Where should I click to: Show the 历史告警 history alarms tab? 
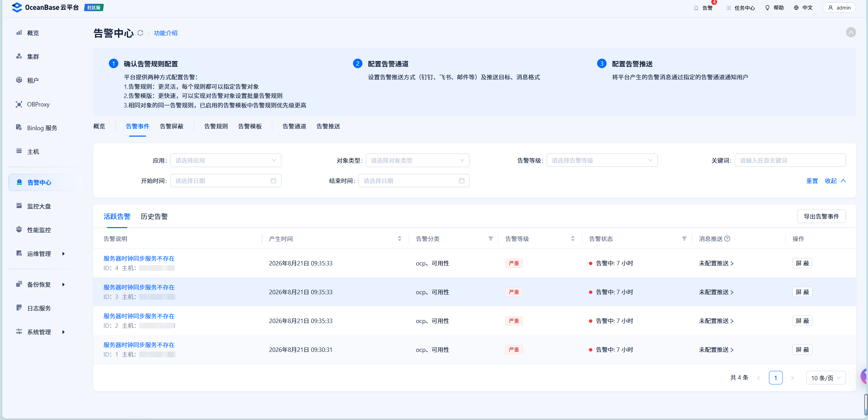pyautogui.click(x=154, y=217)
